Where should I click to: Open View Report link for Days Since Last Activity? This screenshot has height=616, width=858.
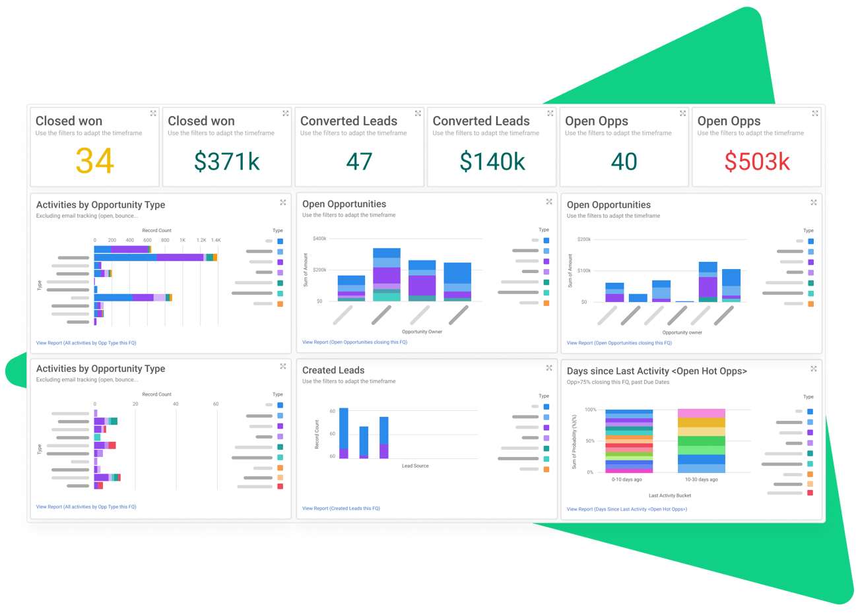point(626,509)
